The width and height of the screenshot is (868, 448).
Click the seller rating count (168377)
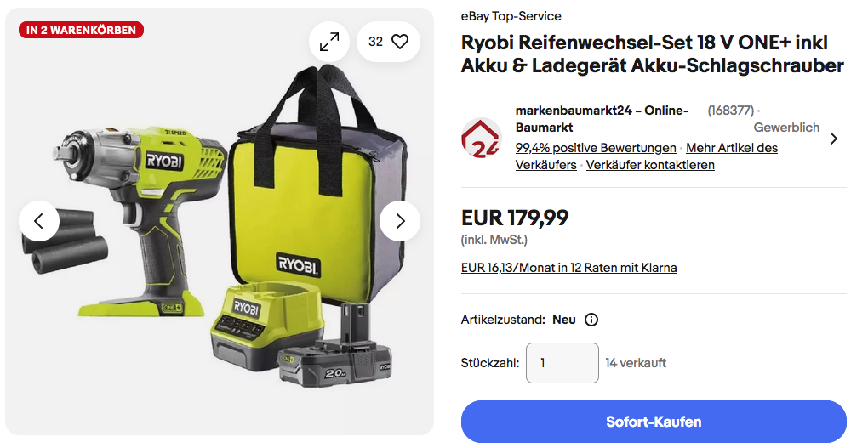[731, 111]
